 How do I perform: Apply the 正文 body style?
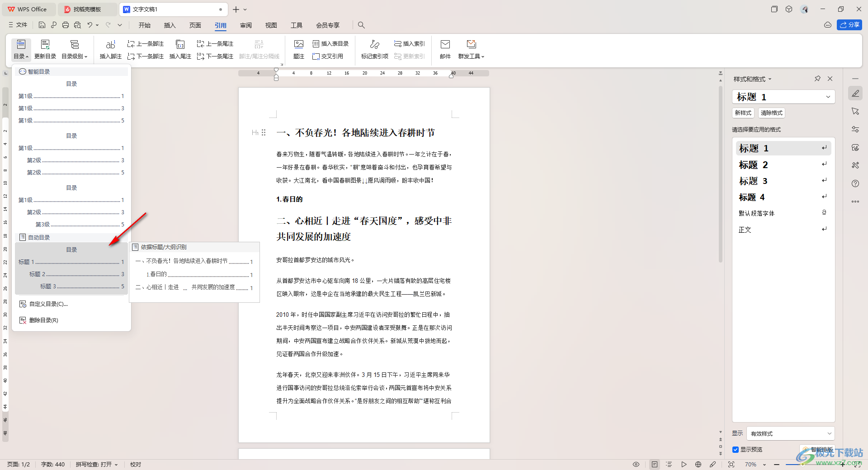point(783,230)
